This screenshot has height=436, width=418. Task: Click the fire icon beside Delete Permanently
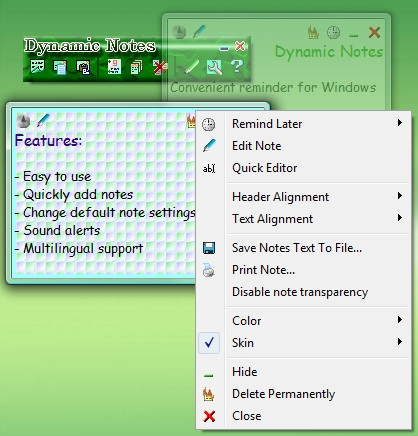[208, 394]
